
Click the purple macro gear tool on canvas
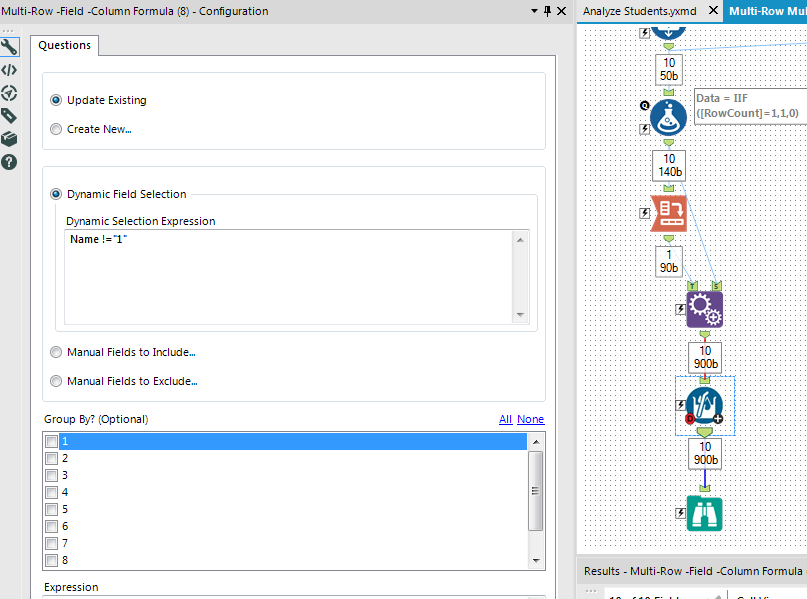tap(704, 309)
